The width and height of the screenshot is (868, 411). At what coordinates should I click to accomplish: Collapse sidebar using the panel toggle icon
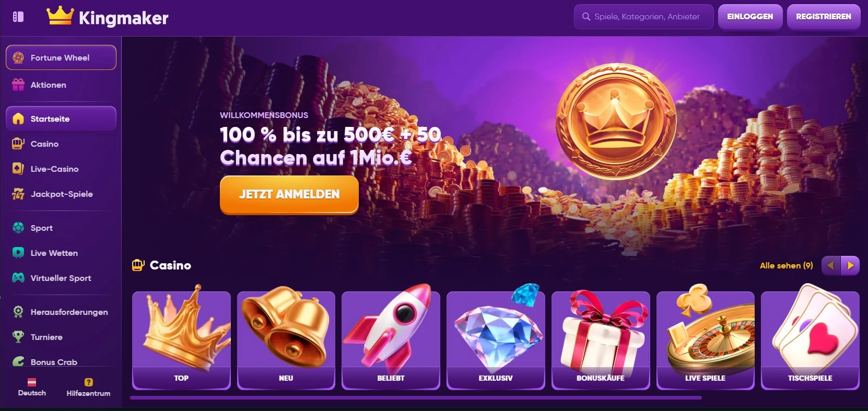point(18,17)
